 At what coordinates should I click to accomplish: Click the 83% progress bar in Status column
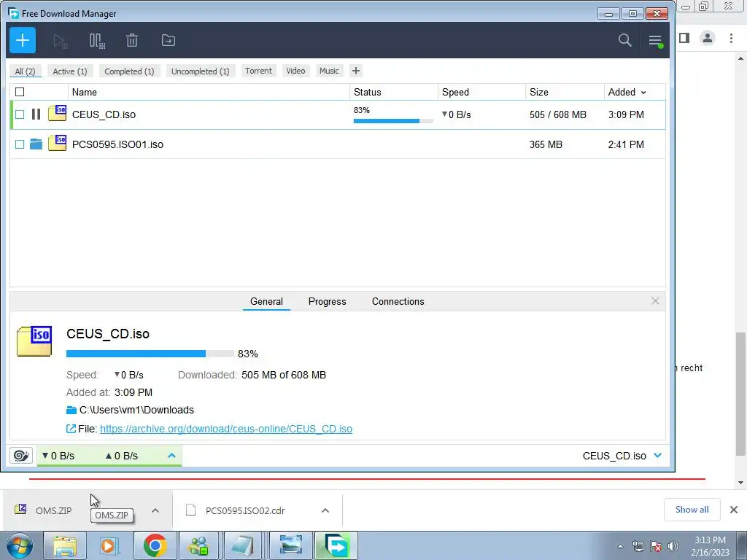(393, 121)
